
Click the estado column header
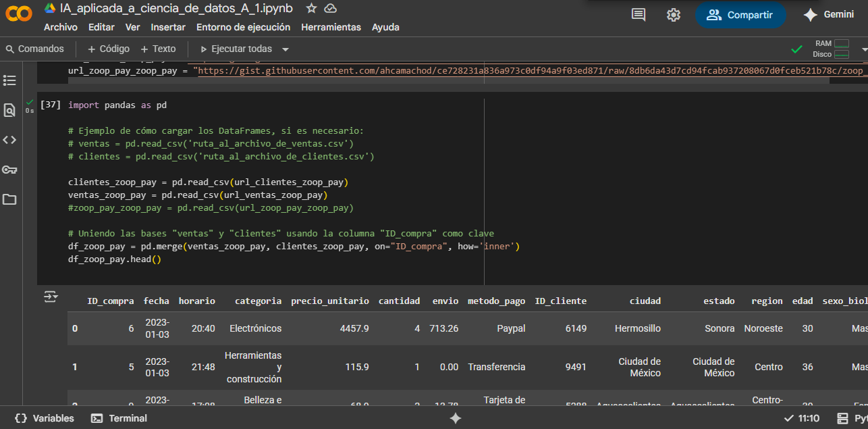(x=719, y=301)
